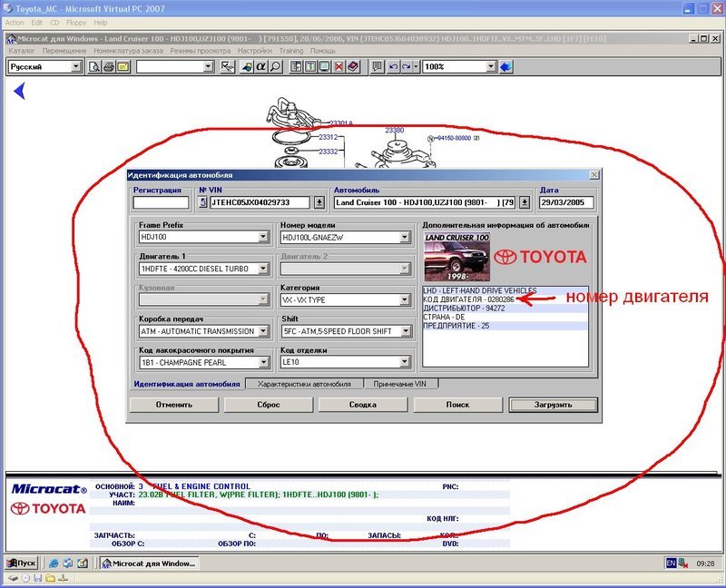
Task: Click the Регистрация input field
Action: tap(161, 203)
